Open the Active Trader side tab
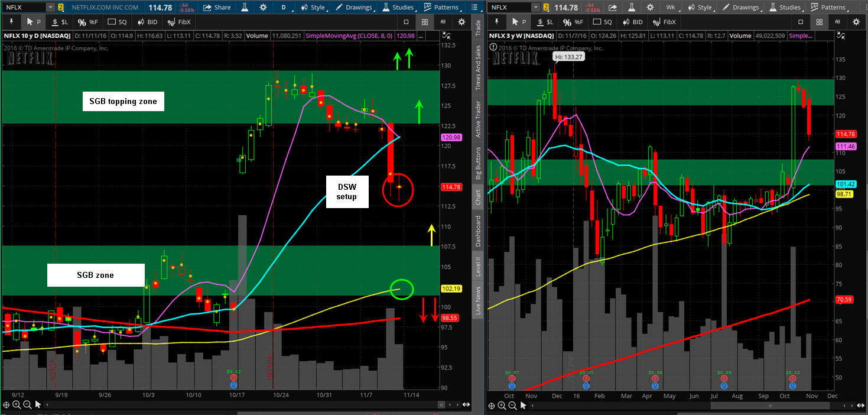Image resolution: width=868 pixels, height=415 pixels. tap(479, 118)
